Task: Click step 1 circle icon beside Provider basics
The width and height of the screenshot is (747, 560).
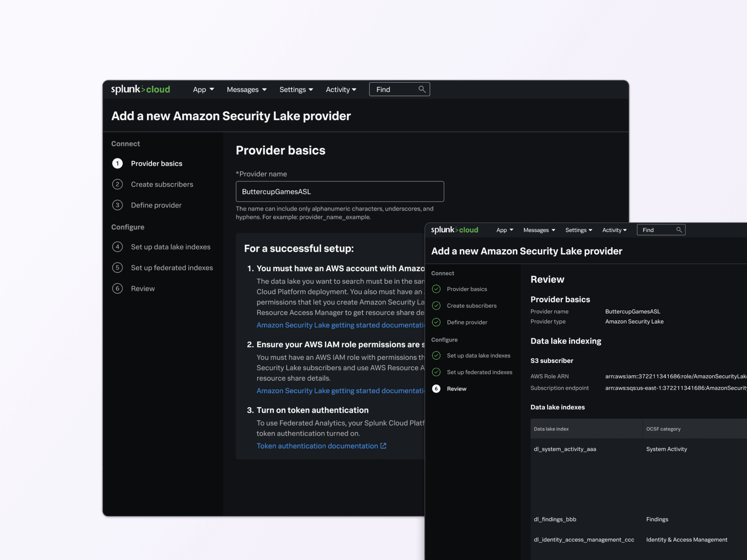Action: (x=117, y=163)
